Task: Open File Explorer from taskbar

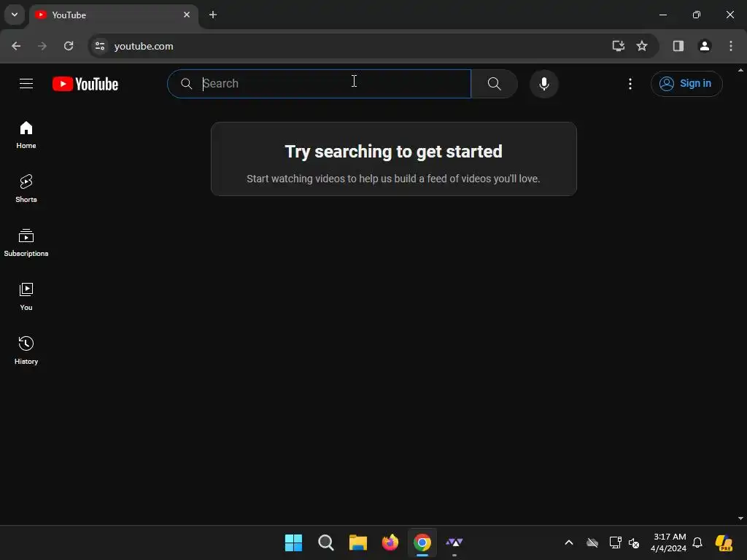Action: coord(357,542)
